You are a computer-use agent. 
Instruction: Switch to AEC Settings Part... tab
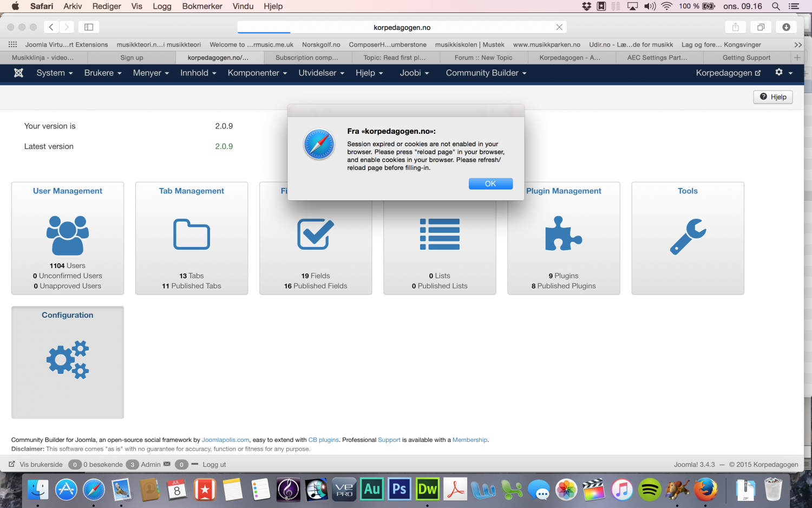657,57
